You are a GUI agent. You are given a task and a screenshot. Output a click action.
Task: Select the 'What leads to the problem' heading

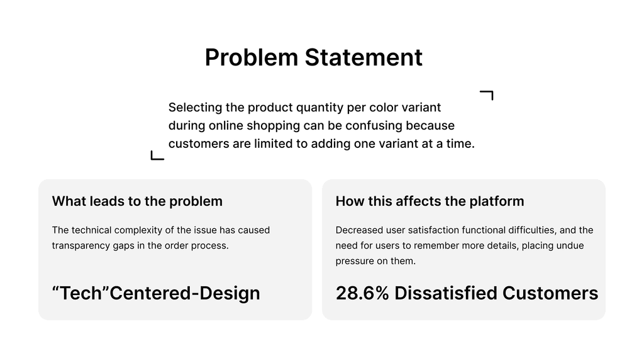click(x=137, y=201)
